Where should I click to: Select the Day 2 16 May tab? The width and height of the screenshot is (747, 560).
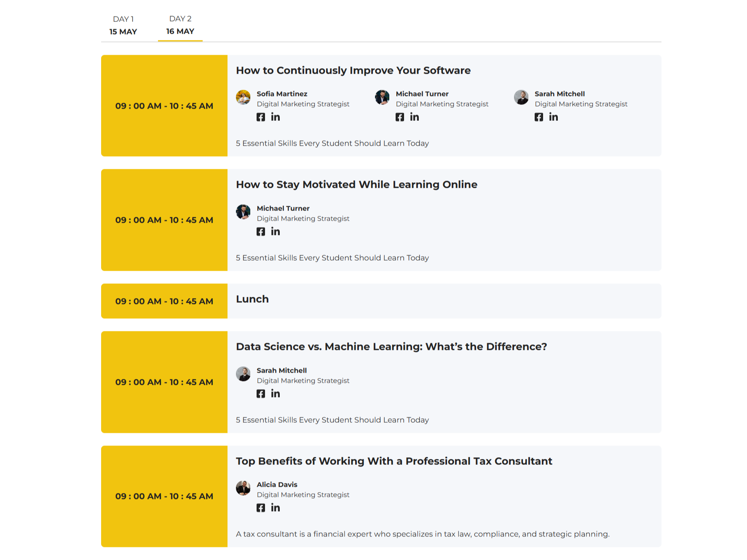point(180,25)
